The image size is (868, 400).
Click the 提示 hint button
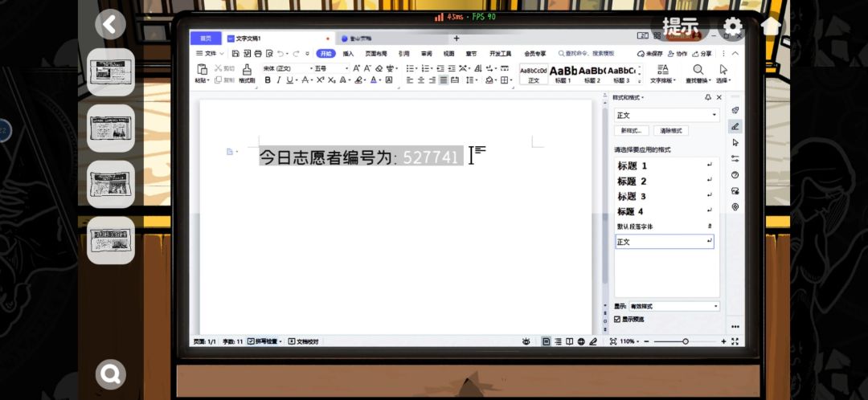(x=681, y=26)
